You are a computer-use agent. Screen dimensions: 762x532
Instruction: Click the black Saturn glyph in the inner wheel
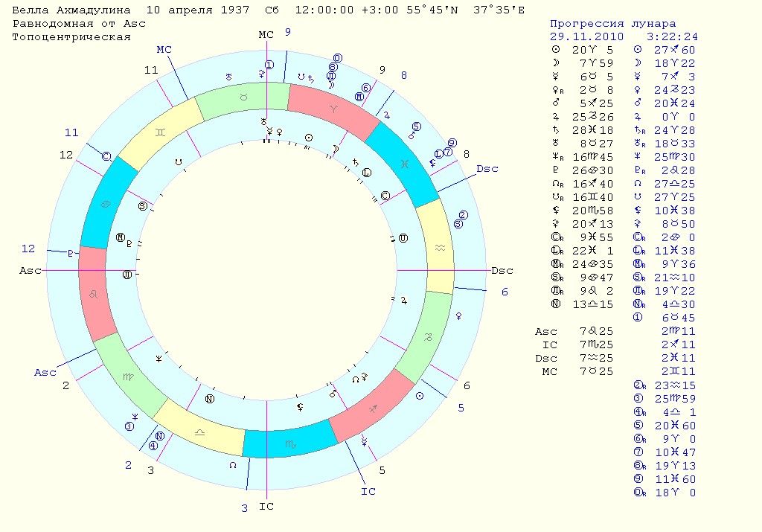click(355, 162)
